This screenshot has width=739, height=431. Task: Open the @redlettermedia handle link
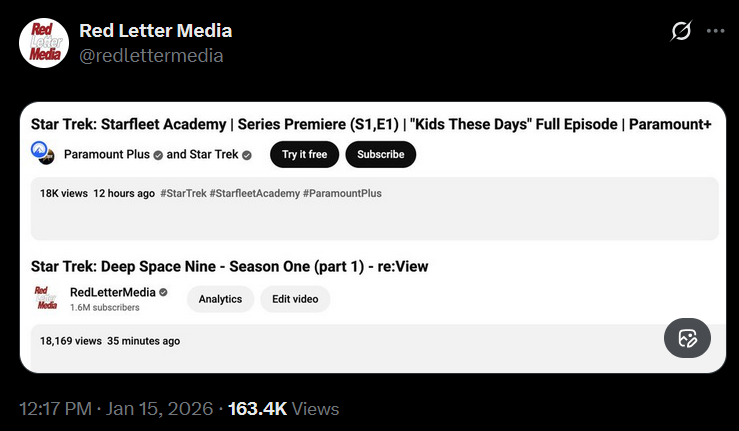tap(151, 56)
